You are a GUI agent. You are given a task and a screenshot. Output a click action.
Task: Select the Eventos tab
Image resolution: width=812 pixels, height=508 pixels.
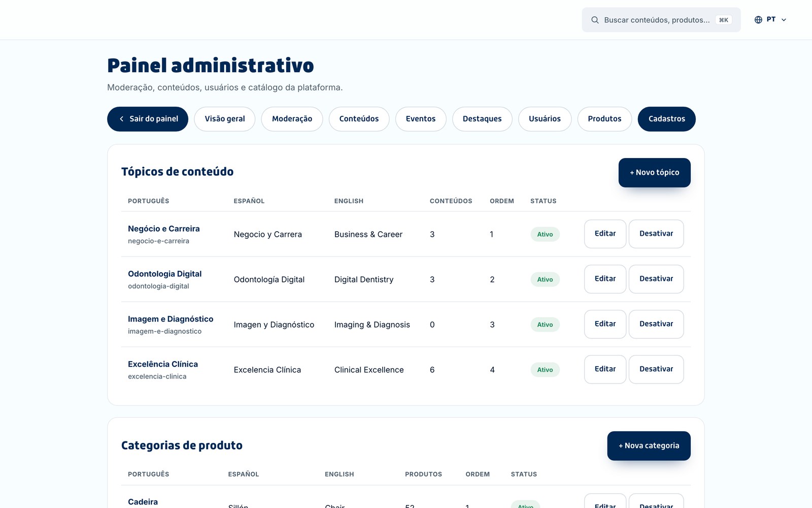coord(421,119)
